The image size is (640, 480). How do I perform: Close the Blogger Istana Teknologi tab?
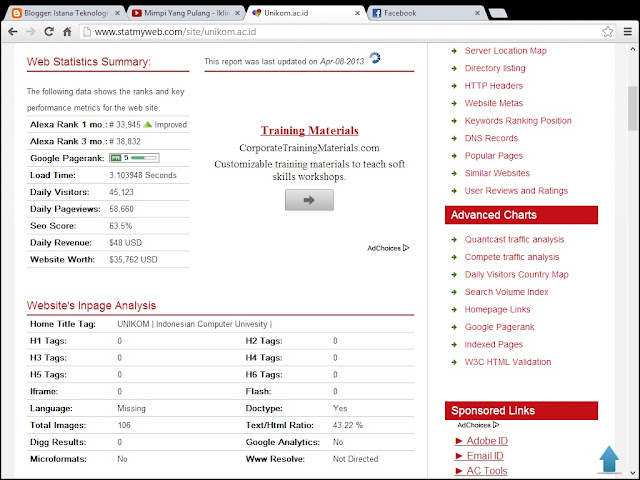[117, 13]
